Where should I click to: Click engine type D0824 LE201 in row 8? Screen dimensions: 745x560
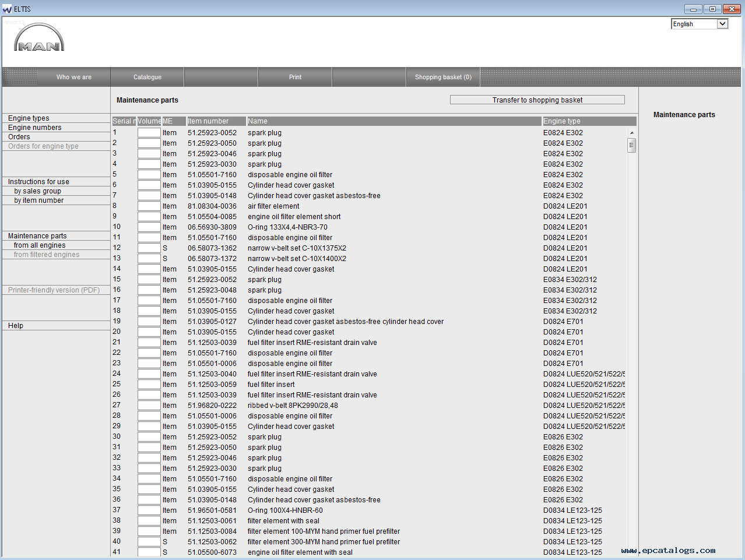pos(565,206)
